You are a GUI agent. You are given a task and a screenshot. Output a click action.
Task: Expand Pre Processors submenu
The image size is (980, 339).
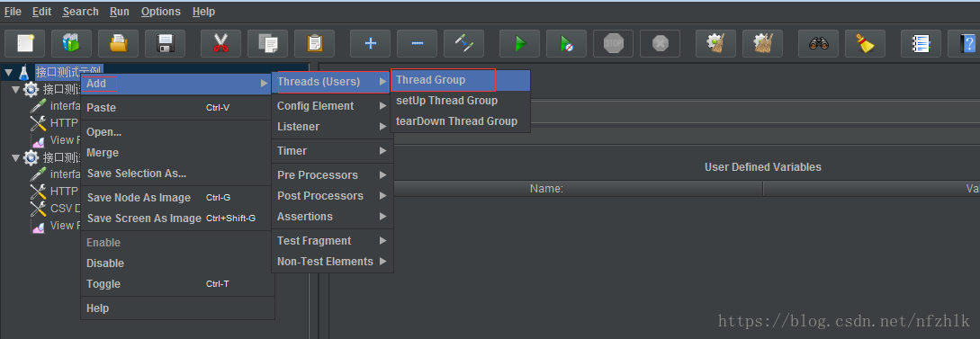332,175
